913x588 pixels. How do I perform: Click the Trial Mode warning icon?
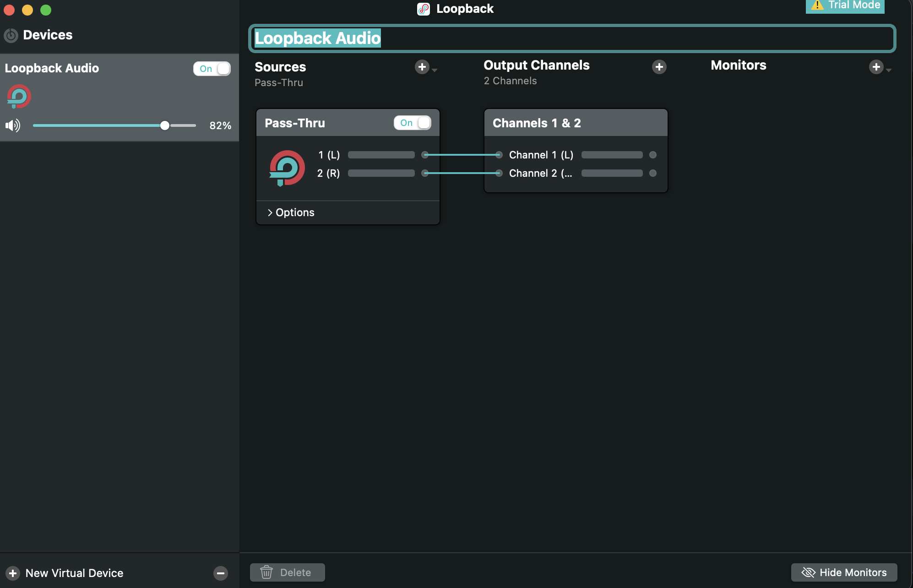click(x=817, y=5)
